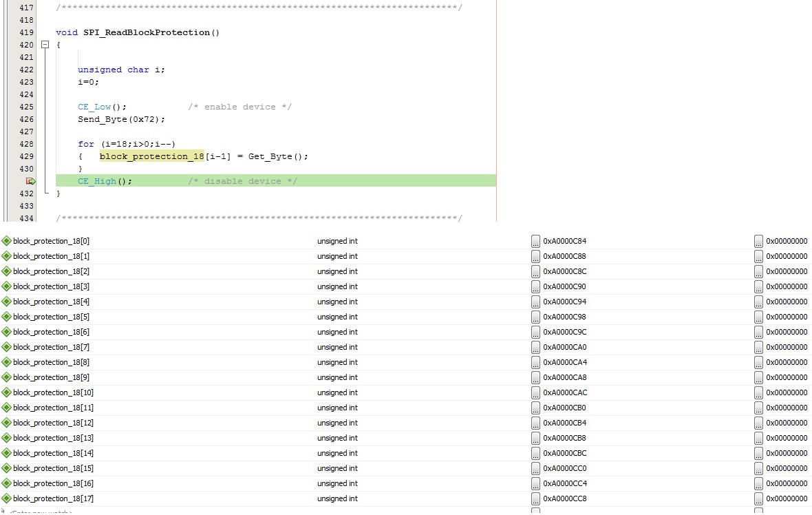
Task: Click the highlighted block_protection_18 identifier in line 429
Action: pyautogui.click(x=151, y=156)
